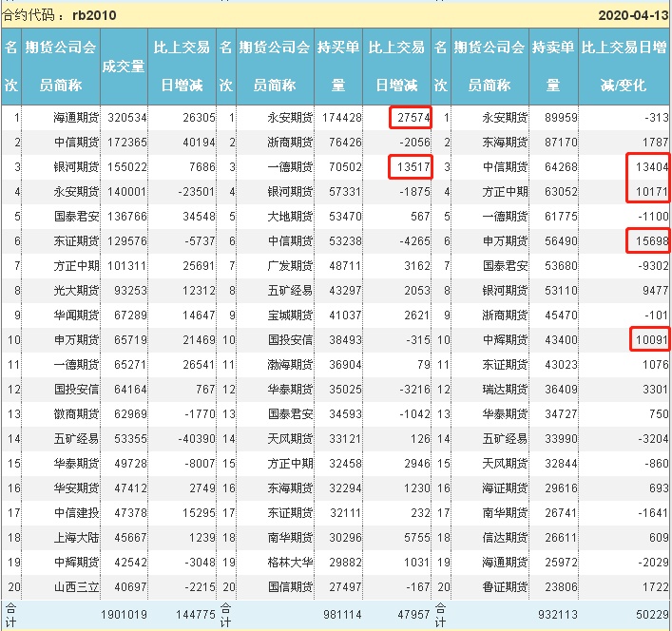Click total volume change 144775
This screenshot has height=631, width=672.
(196, 615)
